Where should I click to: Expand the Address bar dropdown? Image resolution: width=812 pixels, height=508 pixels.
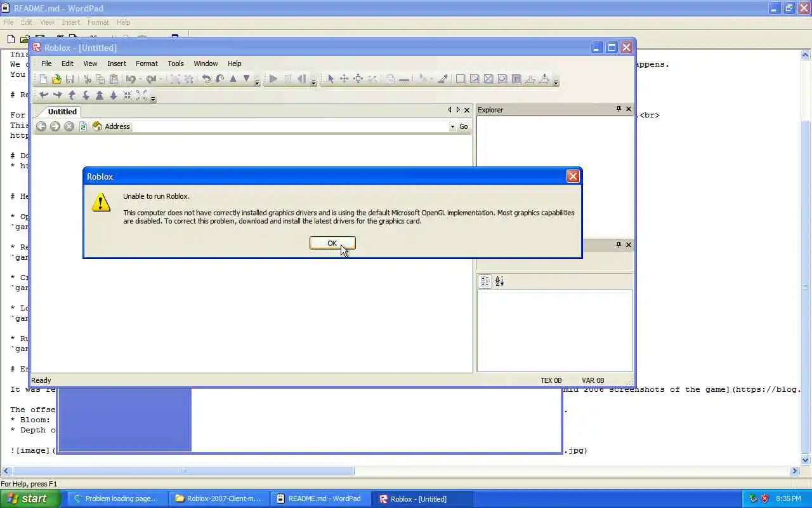tap(452, 126)
